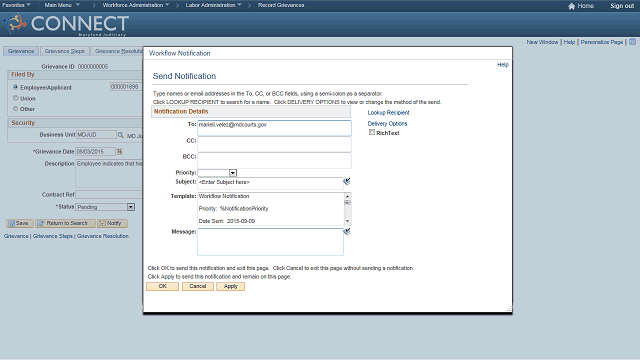Select the Union radio button

pyautogui.click(x=16, y=98)
